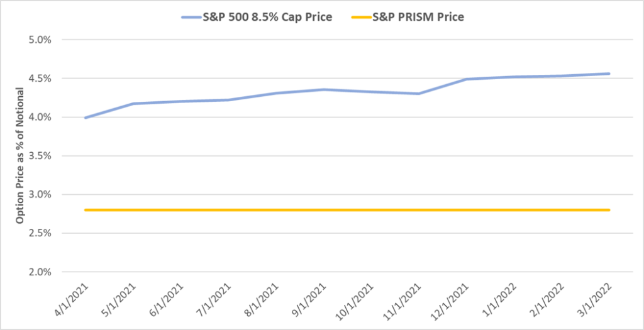Click the blue line's end point at 3/1/2022
Image resolution: width=644 pixels, height=330 pixels.
(x=609, y=74)
